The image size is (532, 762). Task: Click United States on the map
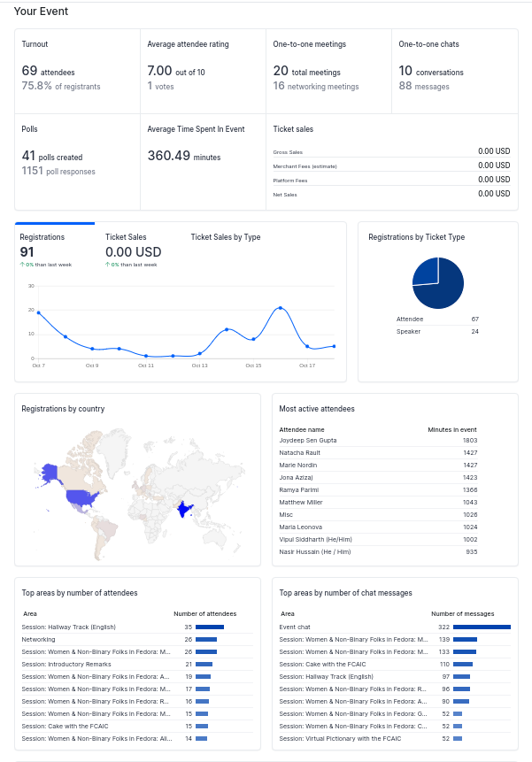(x=81, y=497)
